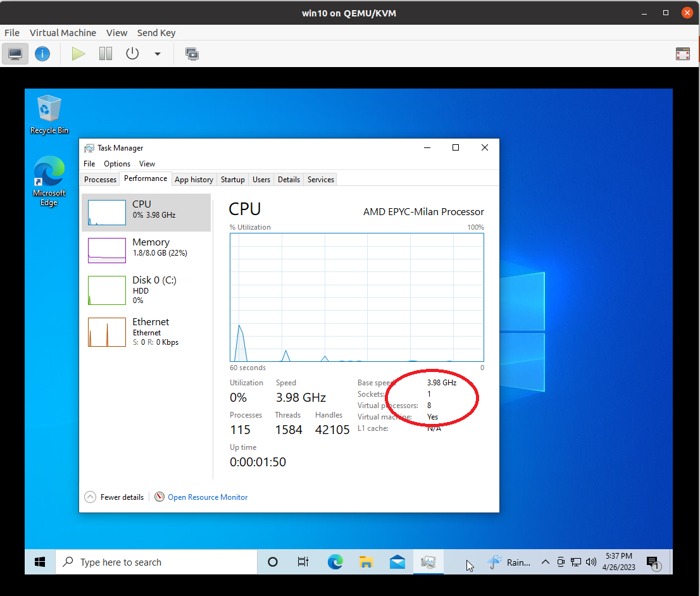700x596 pixels.
Task: Click the processes count 115
Action: [x=240, y=430]
